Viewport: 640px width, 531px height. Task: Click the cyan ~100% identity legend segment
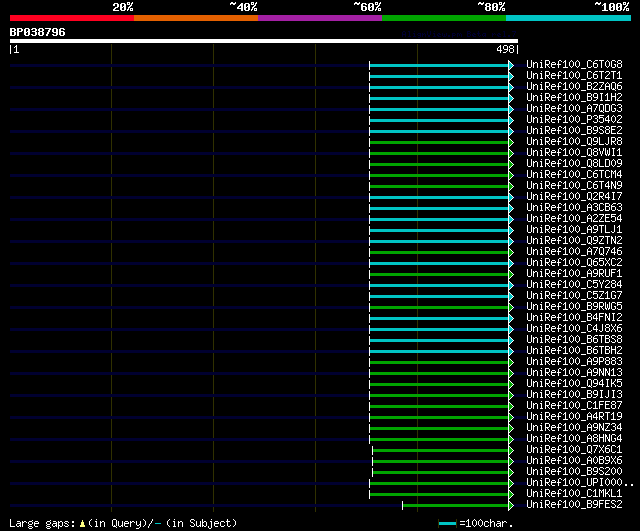[x=568, y=18]
